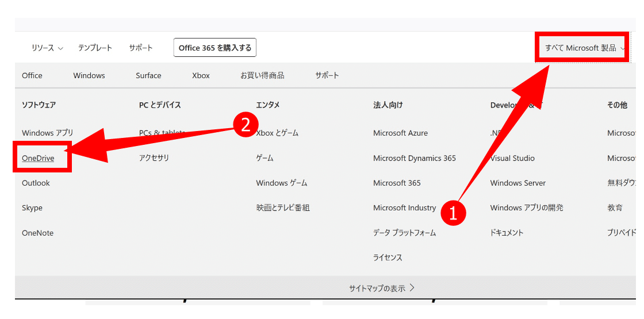Click the Office 365 を購入する button
This screenshot has height=319, width=644.
tap(215, 48)
